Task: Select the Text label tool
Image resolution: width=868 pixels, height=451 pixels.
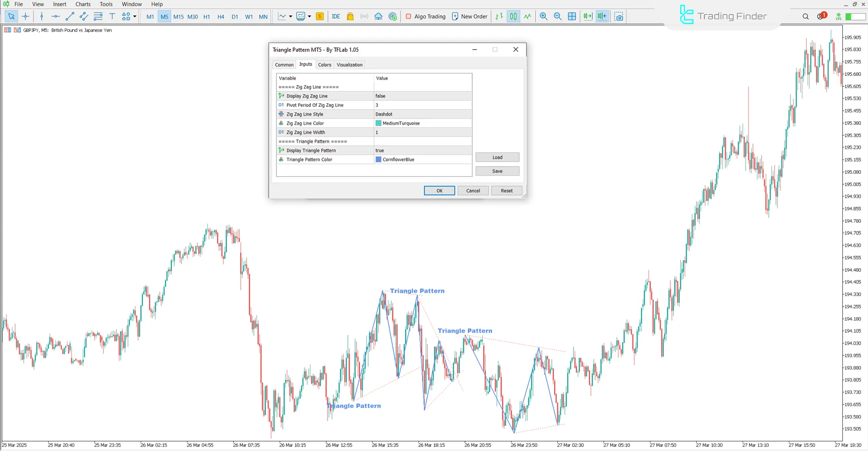Action: (x=112, y=16)
